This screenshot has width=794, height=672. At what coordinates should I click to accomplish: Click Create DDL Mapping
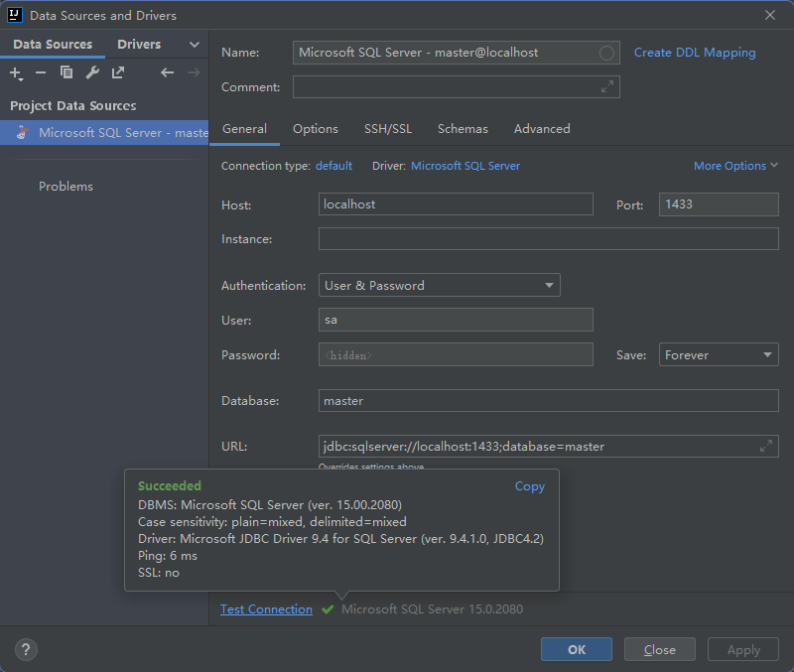(694, 52)
